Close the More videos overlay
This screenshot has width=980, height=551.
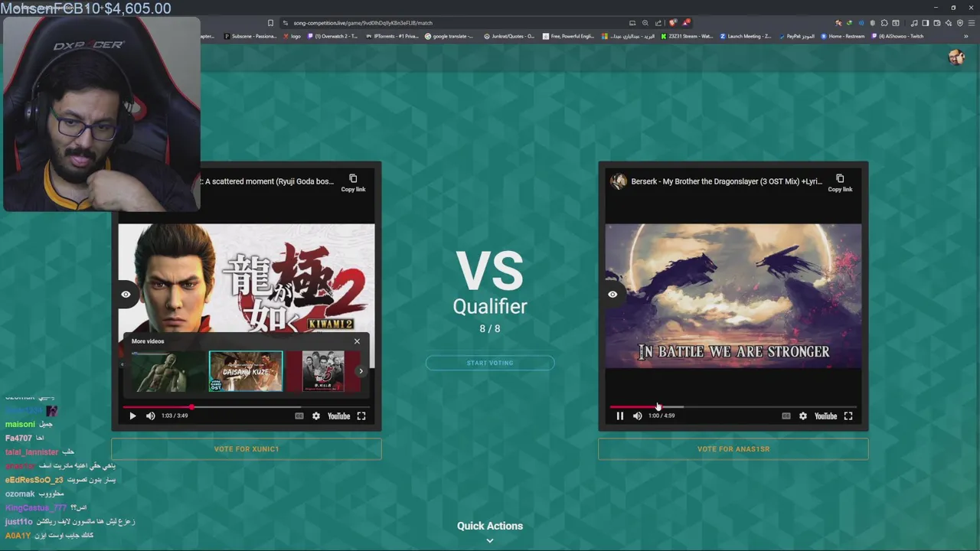[x=357, y=341]
